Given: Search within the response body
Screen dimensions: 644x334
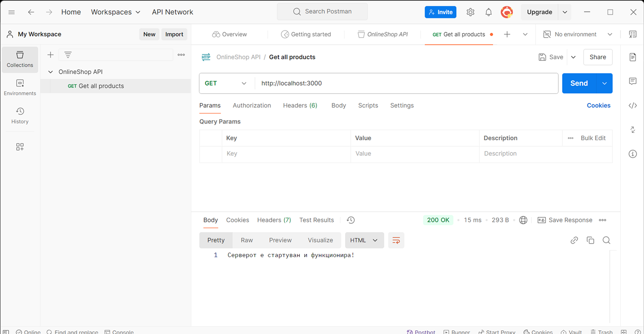Looking at the screenshot, I should (x=606, y=240).
